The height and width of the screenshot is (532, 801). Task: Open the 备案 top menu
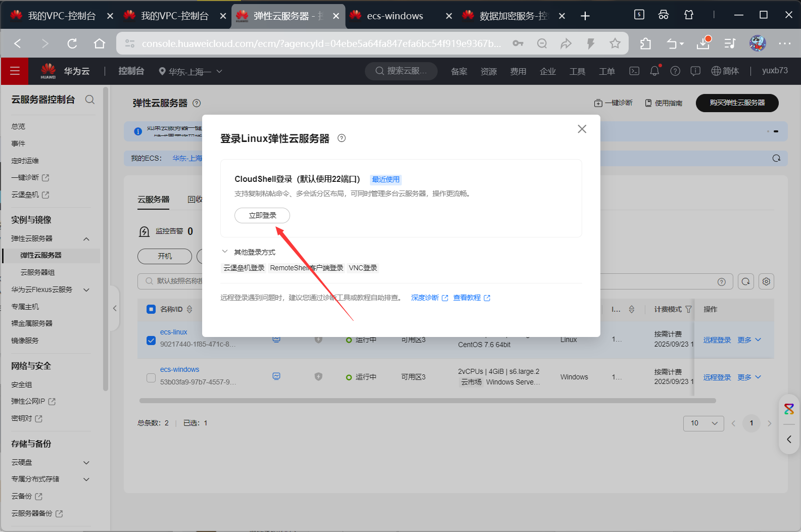459,71
